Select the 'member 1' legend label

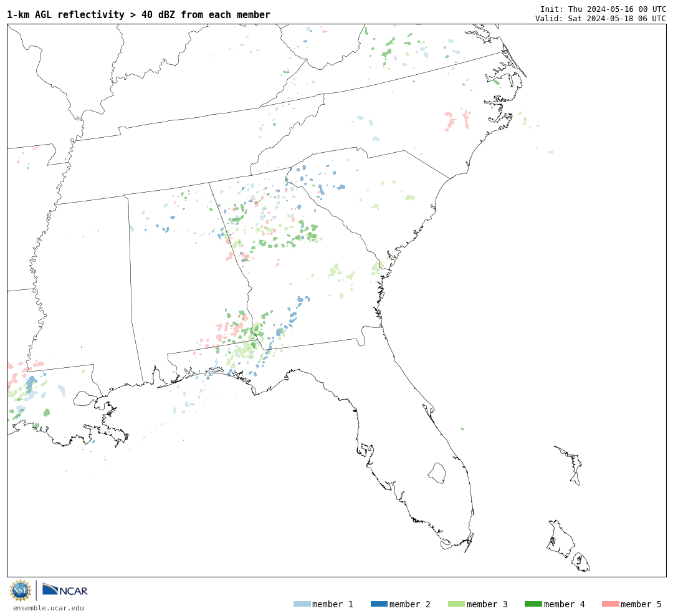333,604
